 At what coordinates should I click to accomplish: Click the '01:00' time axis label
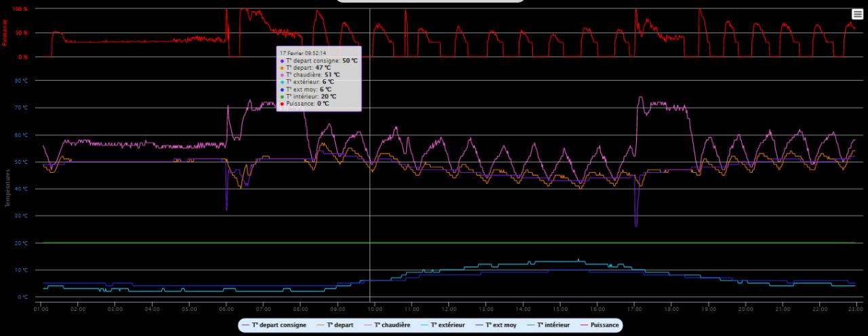point(41,309)
